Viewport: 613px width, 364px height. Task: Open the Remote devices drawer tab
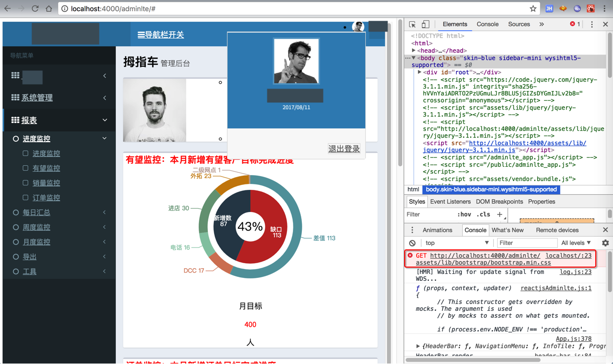point(557,230)
